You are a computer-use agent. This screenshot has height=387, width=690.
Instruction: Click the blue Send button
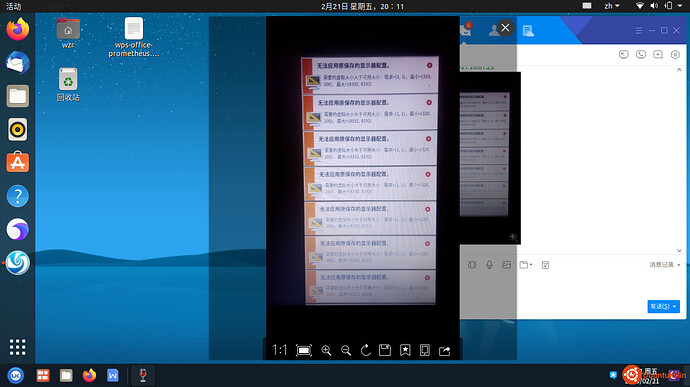pyautogui.click(x=663, y=306)
